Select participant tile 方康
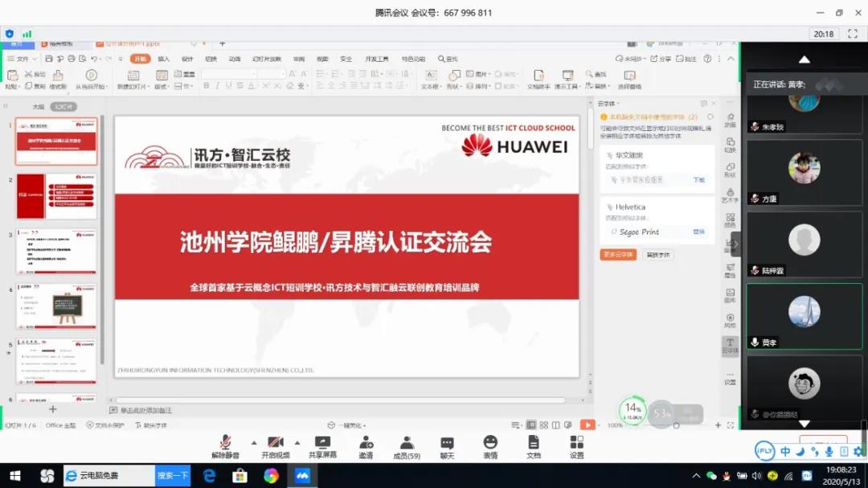 coord(805,172)
